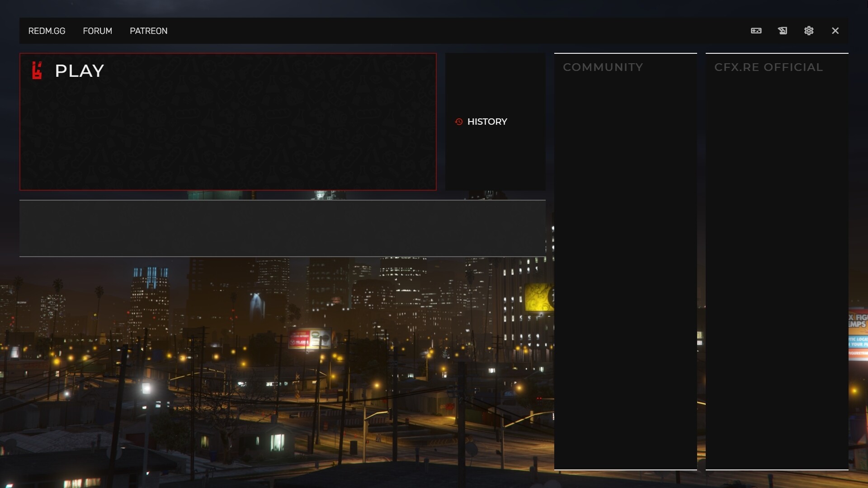Click the red RedM logo icon
This screenshot has width=868, height=488.
37,70
